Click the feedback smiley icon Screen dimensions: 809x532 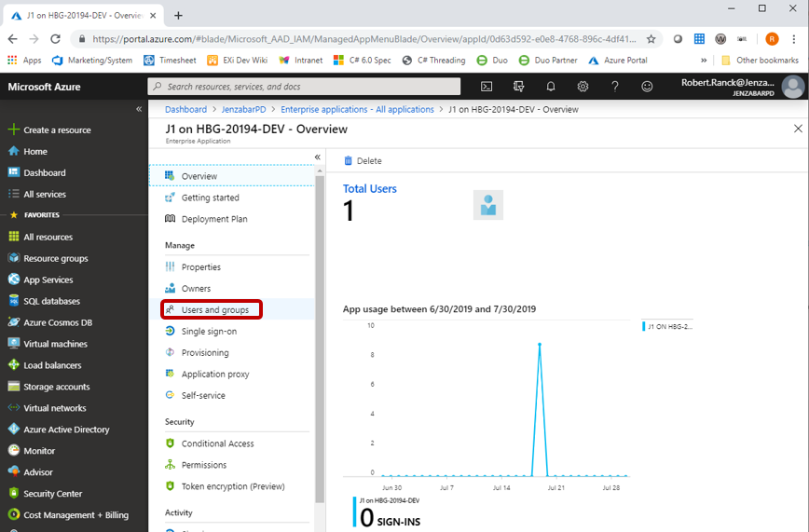click(647, 87)
